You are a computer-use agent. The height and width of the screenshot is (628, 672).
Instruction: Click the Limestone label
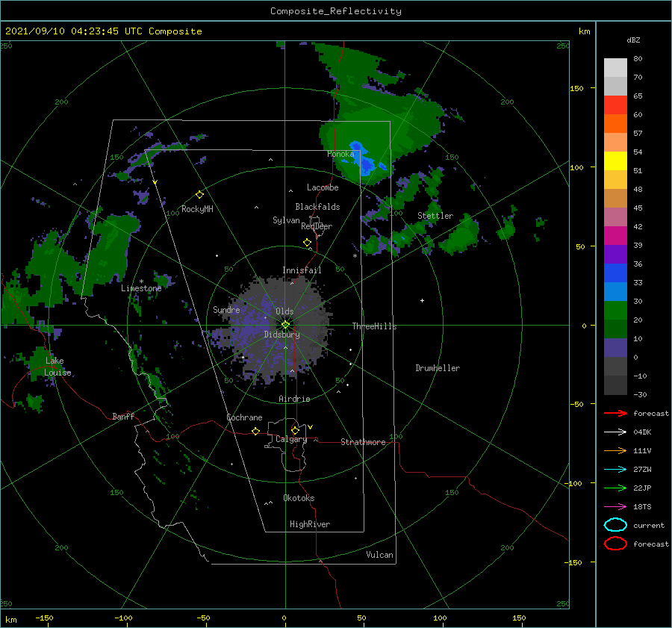[141, 288]
